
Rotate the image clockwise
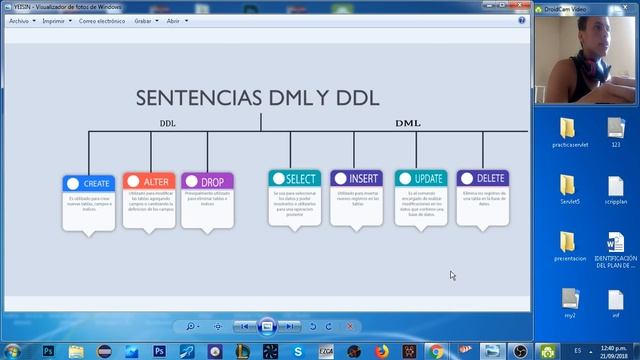(x=329, y=327)
